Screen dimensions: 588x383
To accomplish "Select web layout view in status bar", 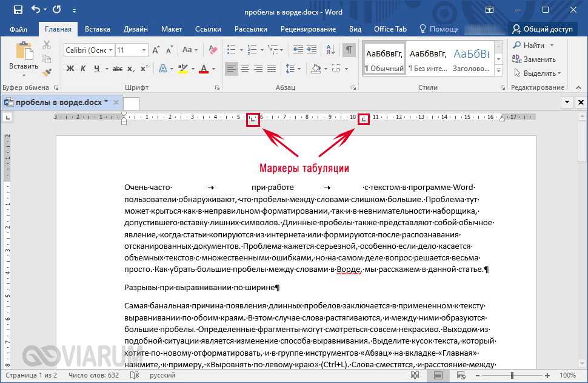I will click(x=461, y=375).
